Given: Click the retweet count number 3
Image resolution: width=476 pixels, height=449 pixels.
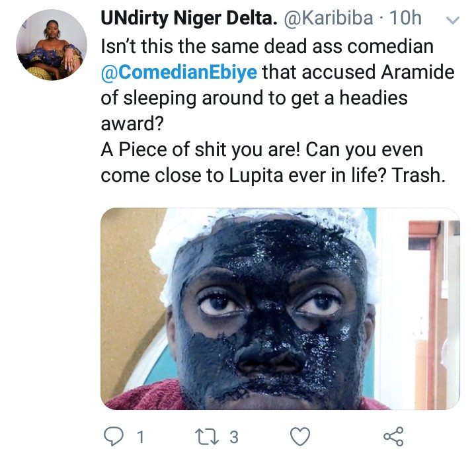Looking at the screenshot, I should coord(233,436).
